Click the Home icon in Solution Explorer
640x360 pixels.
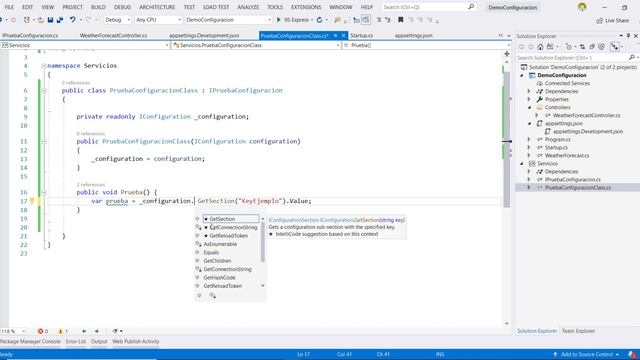pos(540,47)
